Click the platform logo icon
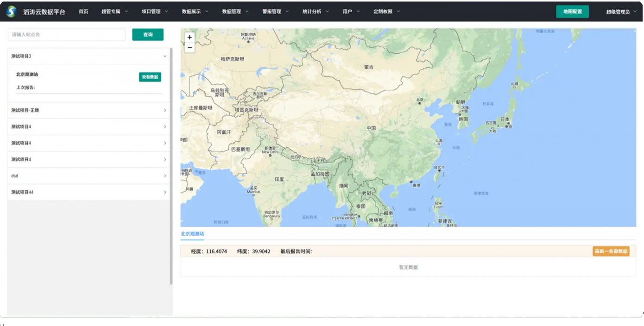Viewport: 644px width, 326px height. coord(11,12)
